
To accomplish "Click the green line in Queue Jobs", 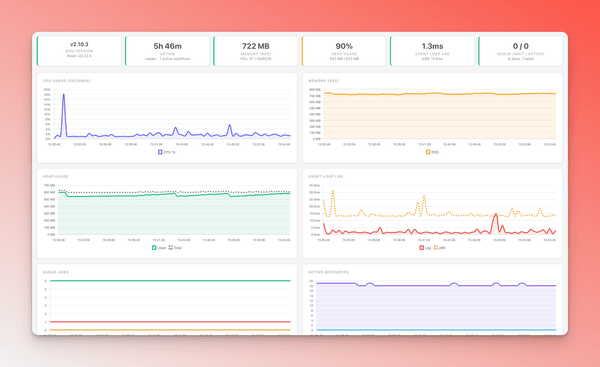I will tap(170, 281).
